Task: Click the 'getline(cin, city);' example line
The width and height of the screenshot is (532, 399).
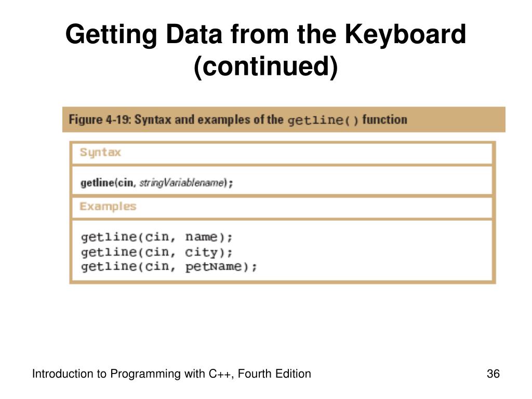Action: (156, 252)
